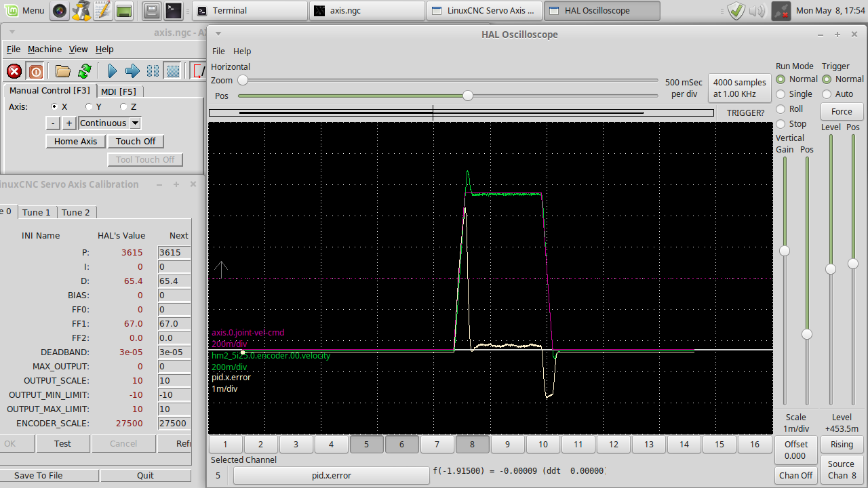868x488 pixels.
Task: Click the Test button in calibration
Action: 62,443
